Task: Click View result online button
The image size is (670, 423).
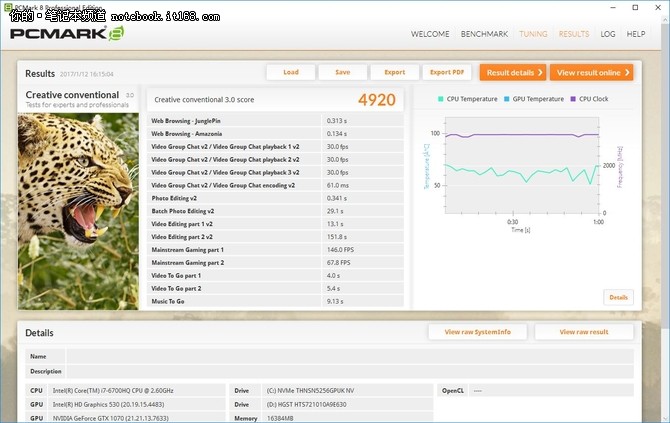Action: click(591, 72)
